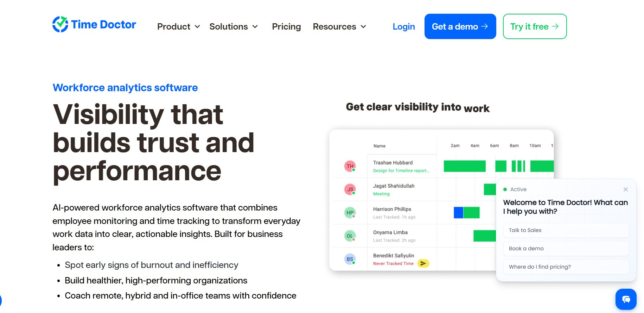Select the JS avatar for Jagat Shahidullah
The image size is (644, 313).
[350, 189]
